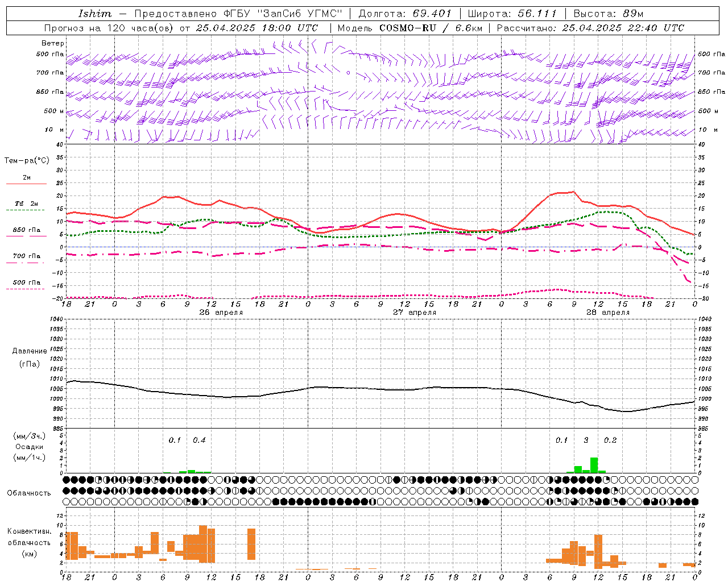Click the "Облачность" cloud cover label

click(x=29, y=493)
